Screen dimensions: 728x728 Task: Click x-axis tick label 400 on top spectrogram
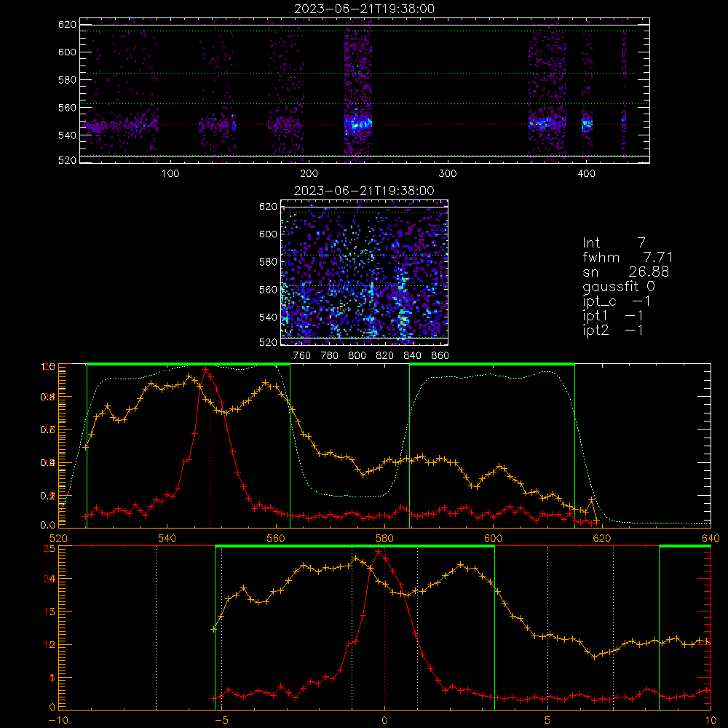(x=586, y=174)
